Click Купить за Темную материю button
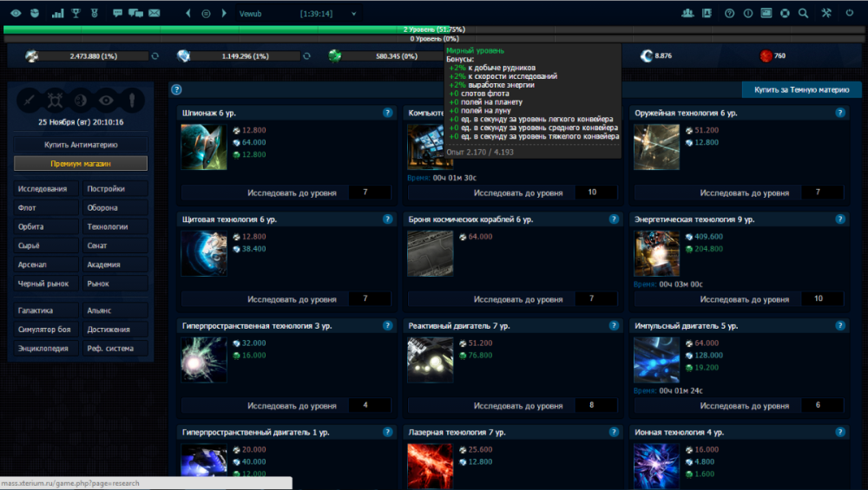Image resolution: width=868 pixels, height=490 pixels. [801, 89]
